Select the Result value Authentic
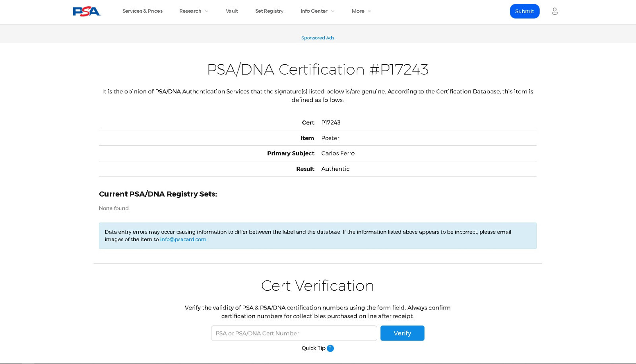636x364 pixels. (335, 169)
